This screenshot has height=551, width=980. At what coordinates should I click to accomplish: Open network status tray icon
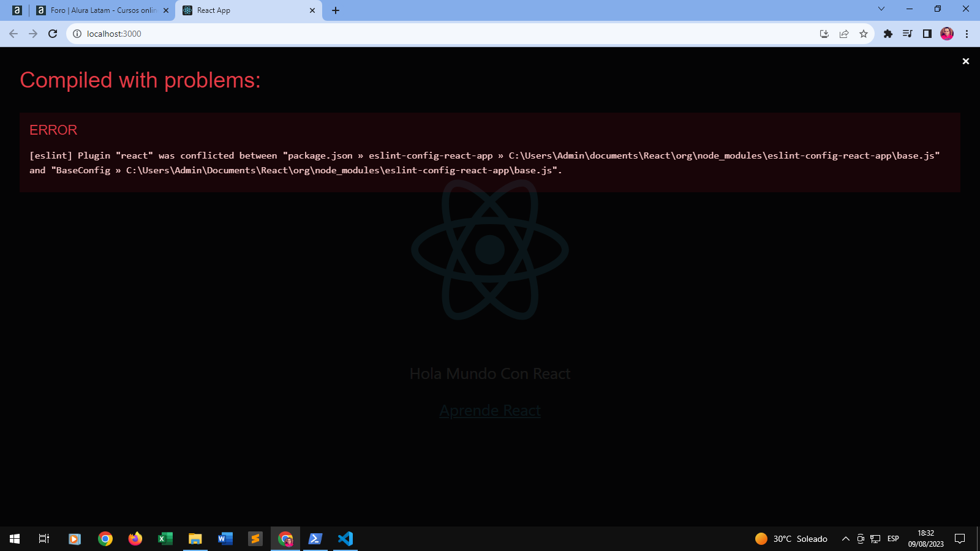(x=875, y=539)
